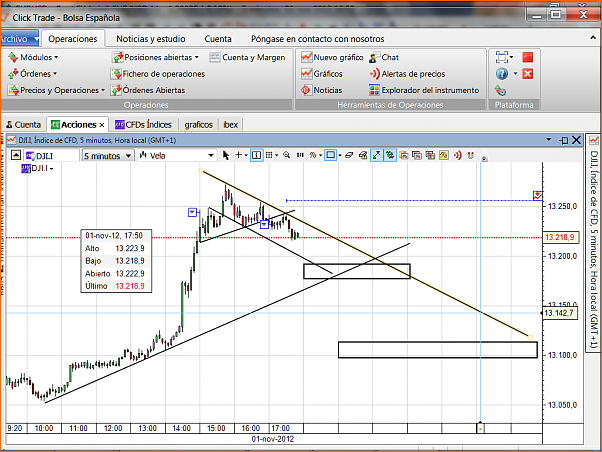Image resolution: width=602 pixels, height=452 pixels.
Task: Switch to the graficos workspace tab
Action: coord(198,125)
